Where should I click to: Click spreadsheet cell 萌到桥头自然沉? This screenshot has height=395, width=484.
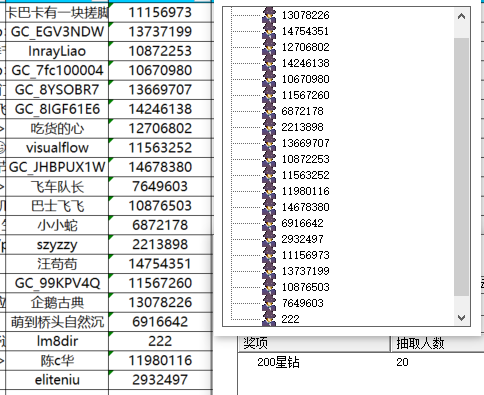coord(57,322)
